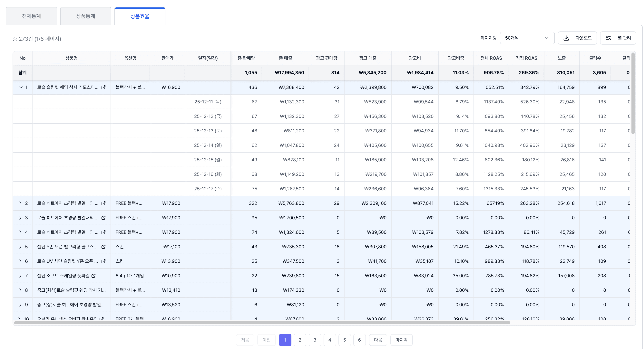644x349 pixels.
Task: Click the 전체 ROAS column header
Action: click(491, 58)
